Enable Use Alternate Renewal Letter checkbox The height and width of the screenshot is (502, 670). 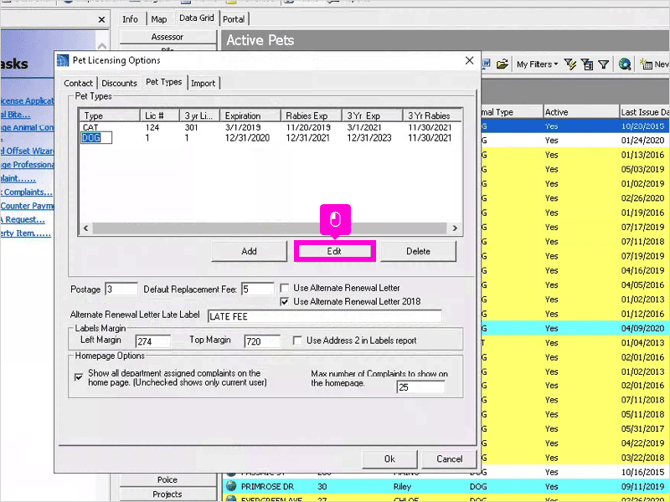tap(284, 288)
